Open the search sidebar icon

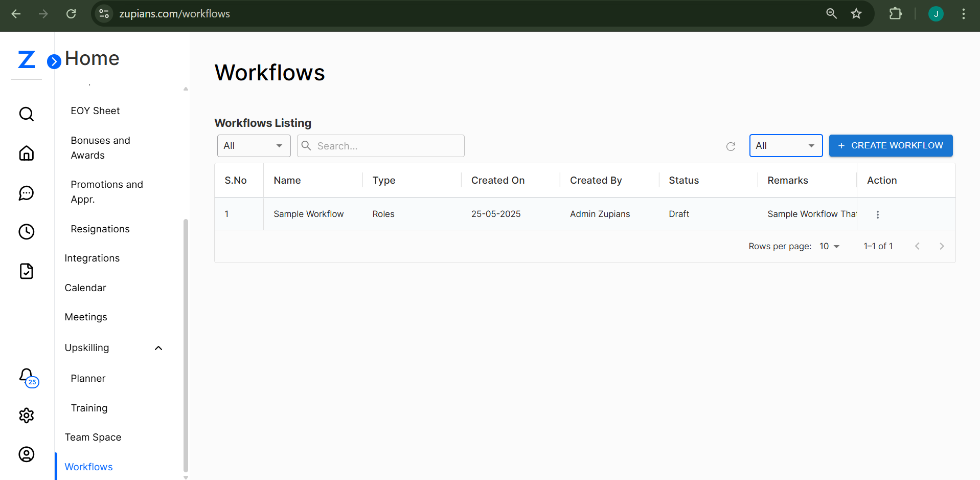(26, 114)
